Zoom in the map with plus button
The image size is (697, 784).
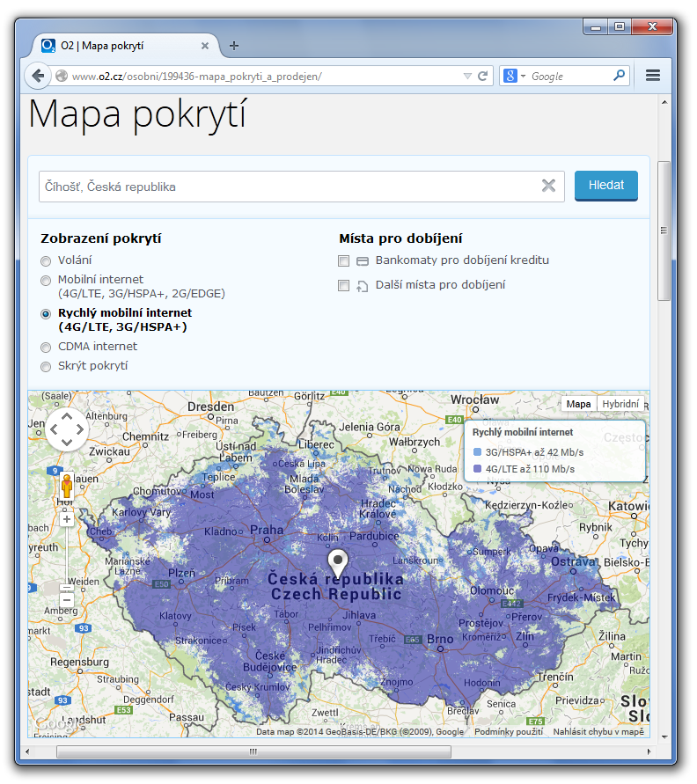(67, 519)
